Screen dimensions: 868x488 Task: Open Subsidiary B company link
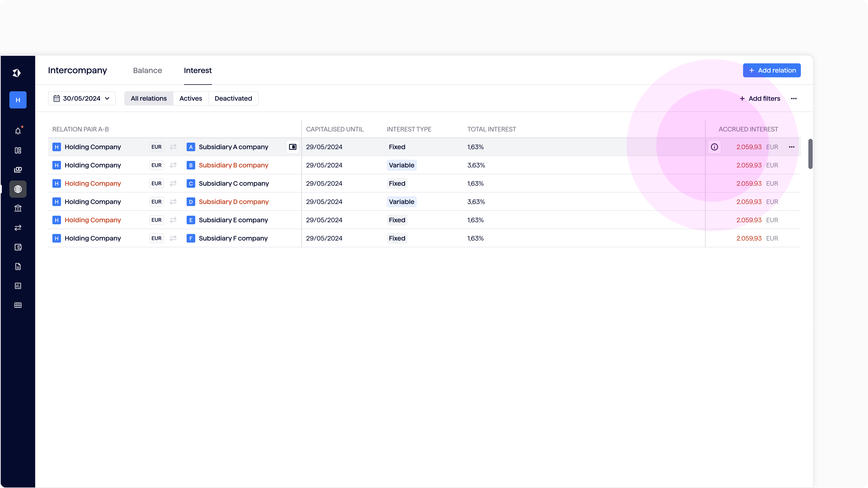[234, 165]
